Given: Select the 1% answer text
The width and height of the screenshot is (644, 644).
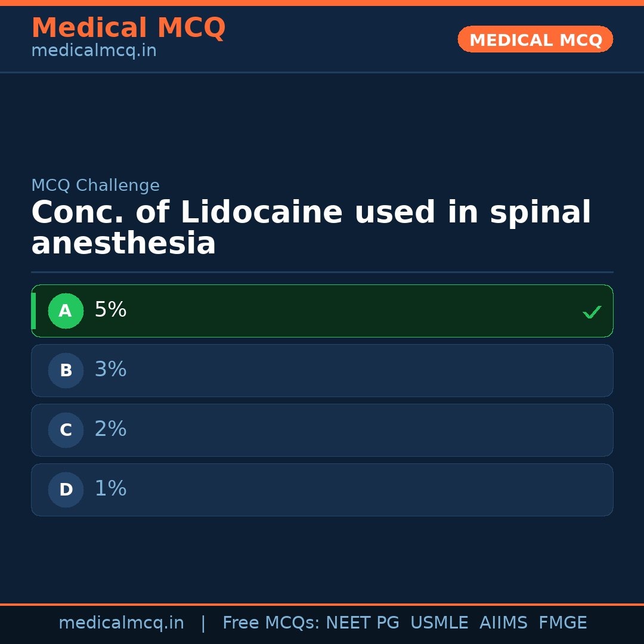Looking at the screenshot, I should [110, 489].
